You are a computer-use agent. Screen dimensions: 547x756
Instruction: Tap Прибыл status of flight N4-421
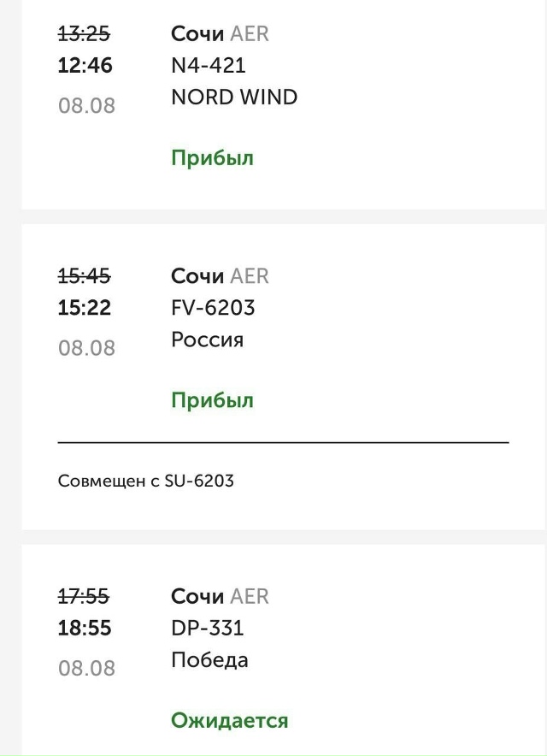click(212, 158)
